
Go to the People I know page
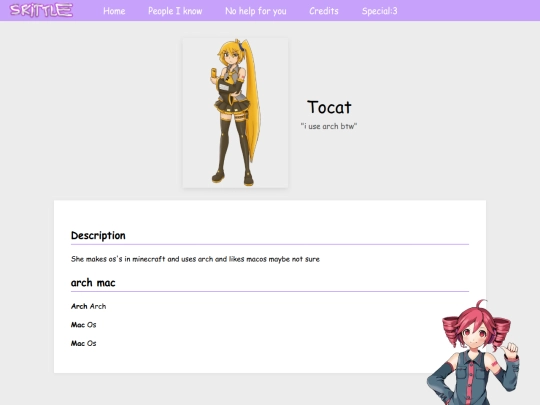tap(175, 11)
